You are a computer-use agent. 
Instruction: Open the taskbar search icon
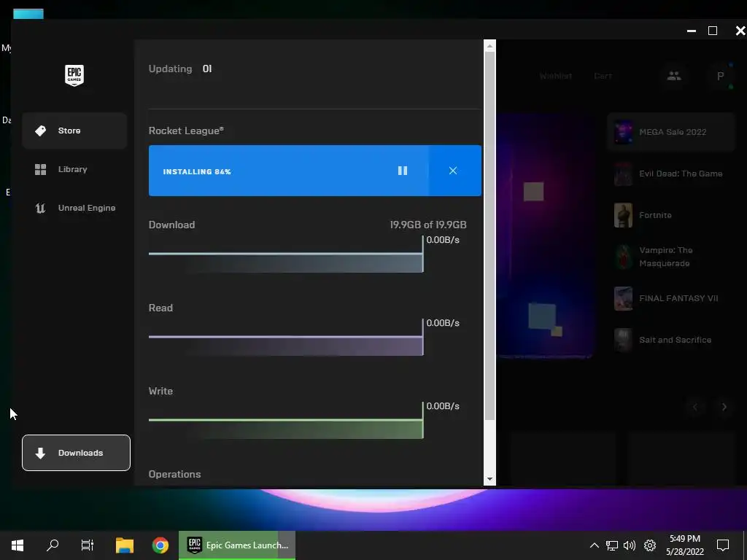click(53, 545)
